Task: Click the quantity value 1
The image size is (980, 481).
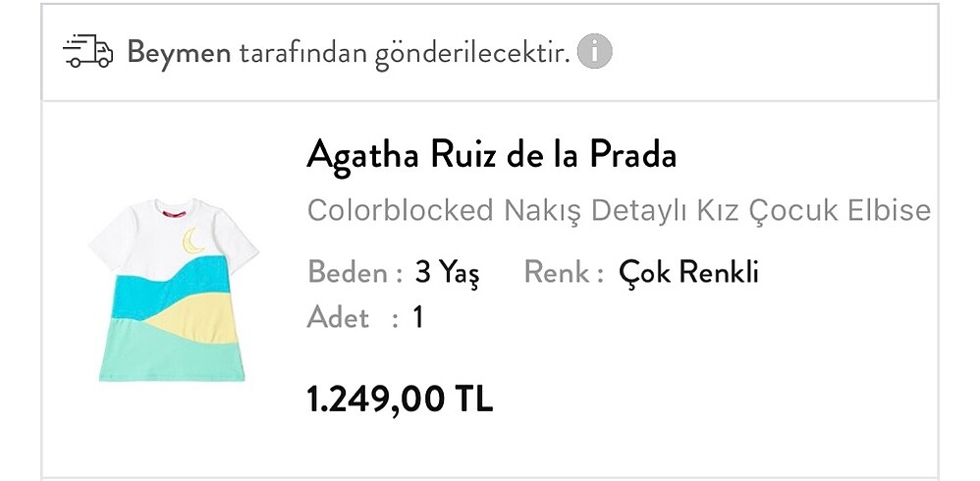Action: pyautogui.click(x=417, y=318)
